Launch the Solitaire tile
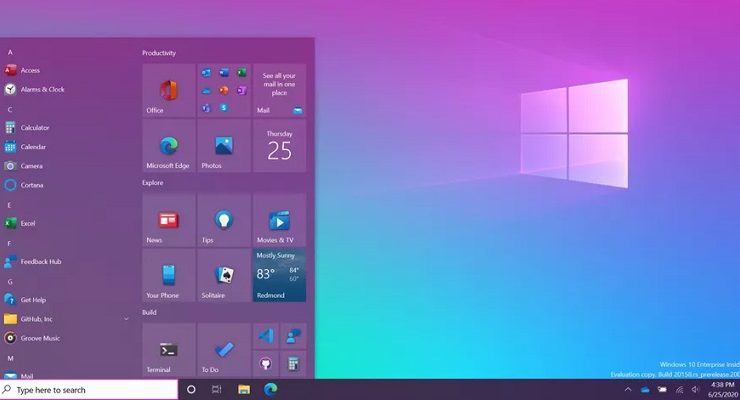The height and width of the screenshot is (400, 740). click(x=224, y=276)
